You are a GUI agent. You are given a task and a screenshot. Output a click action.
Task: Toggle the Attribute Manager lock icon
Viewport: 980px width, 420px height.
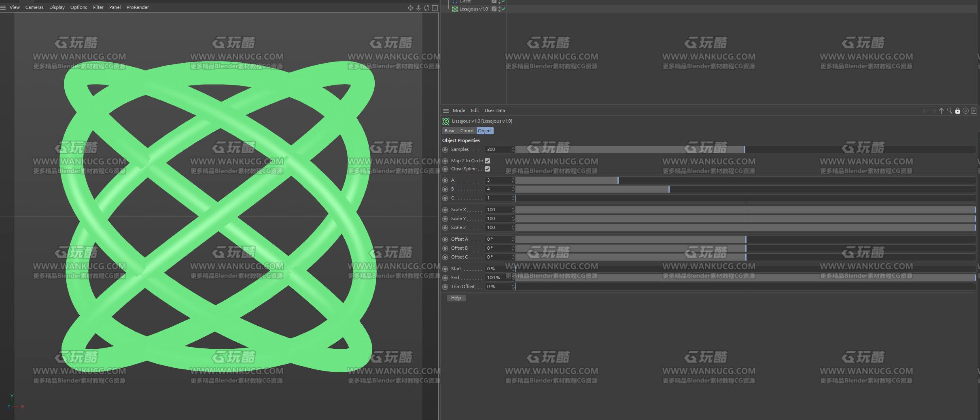957,110
